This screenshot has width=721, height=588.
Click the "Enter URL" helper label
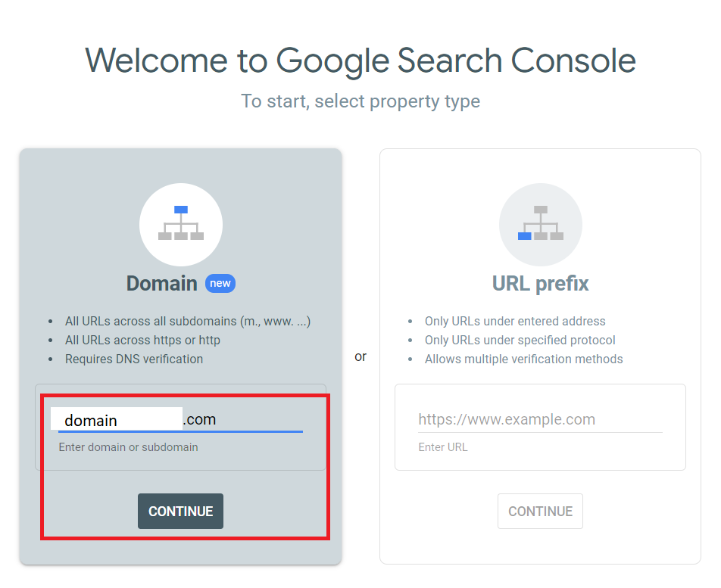tap(443, 447)
